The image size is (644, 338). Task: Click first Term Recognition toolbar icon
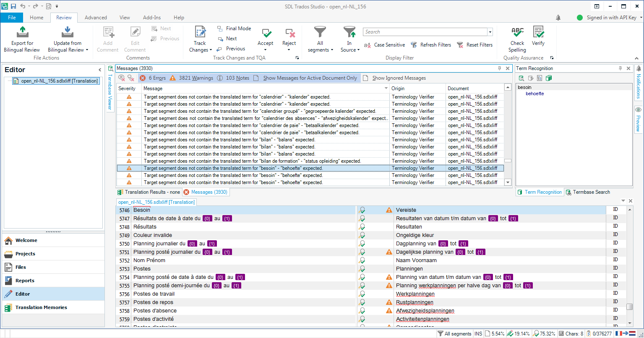click(x=521, y=78)
